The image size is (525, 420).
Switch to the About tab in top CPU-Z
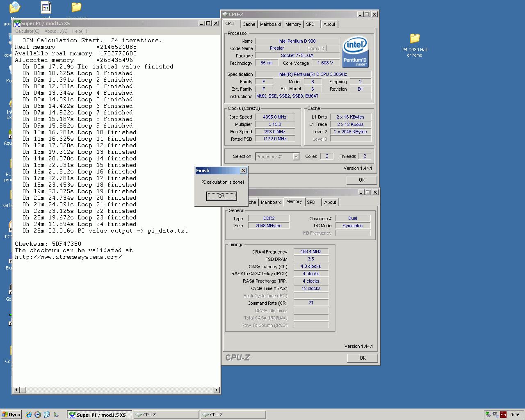coord(329,24)
